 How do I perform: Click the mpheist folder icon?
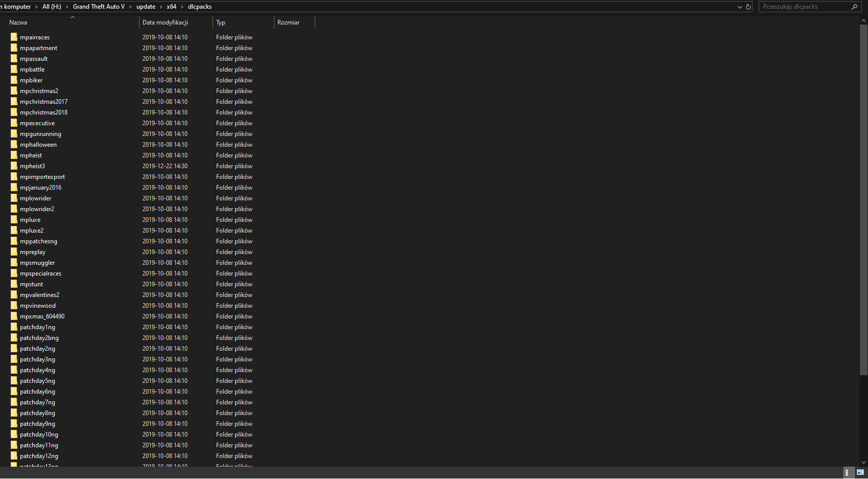click(x=14, y=155)
